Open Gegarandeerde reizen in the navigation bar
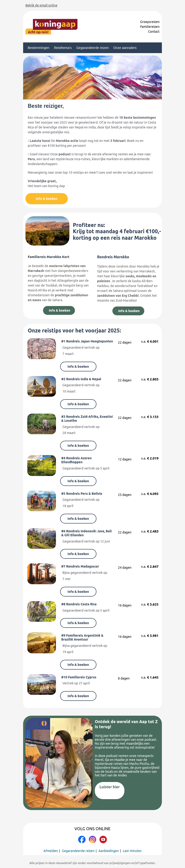The width and height of the screenshot is (185, 868). (x=92, y=48)
